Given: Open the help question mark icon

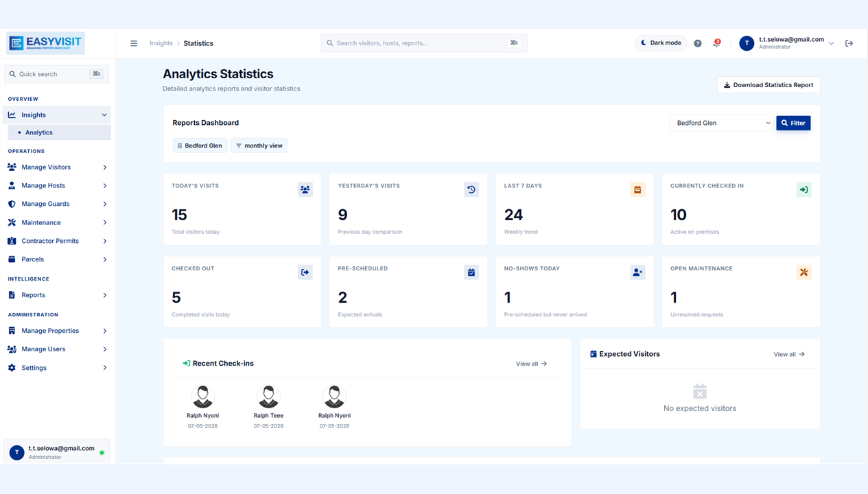Looking at the screenshot, I should coord(698,43).
